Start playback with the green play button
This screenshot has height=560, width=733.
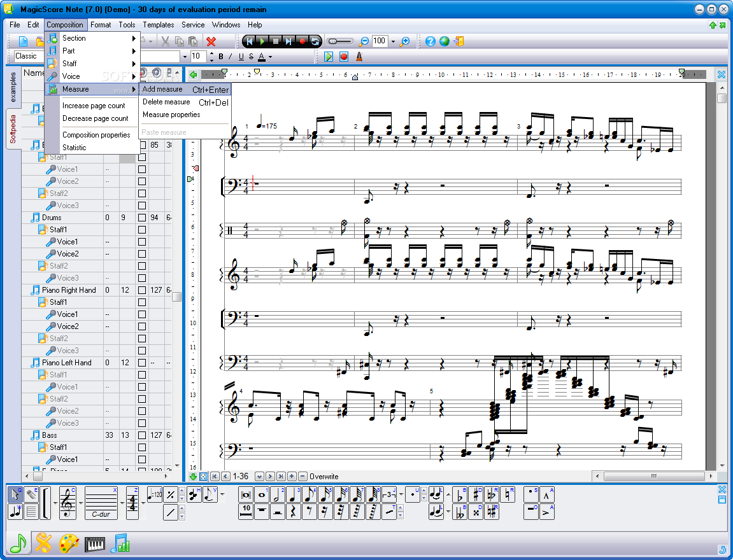tap(262, 41)
